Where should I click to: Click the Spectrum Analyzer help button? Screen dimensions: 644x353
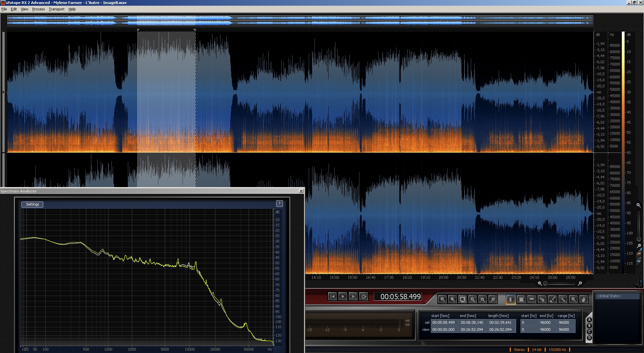279,204
